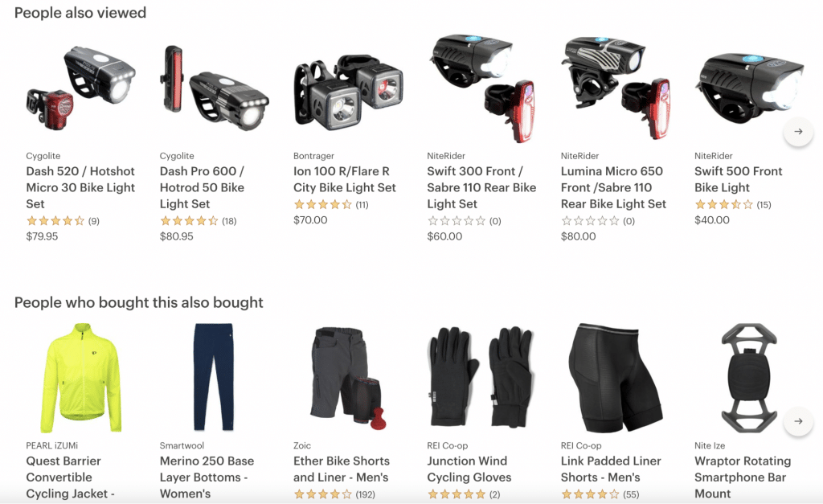
Task: Open Link Padded Liner Shorts - Men's
Action: coord(611,469)
